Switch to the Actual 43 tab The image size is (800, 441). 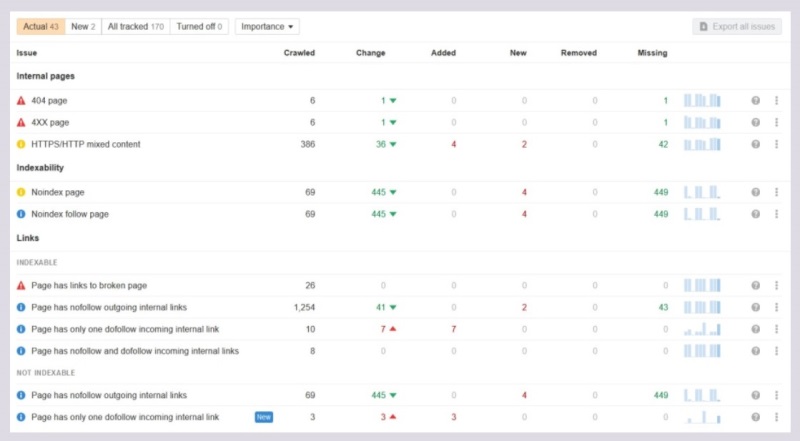[41, 26]
